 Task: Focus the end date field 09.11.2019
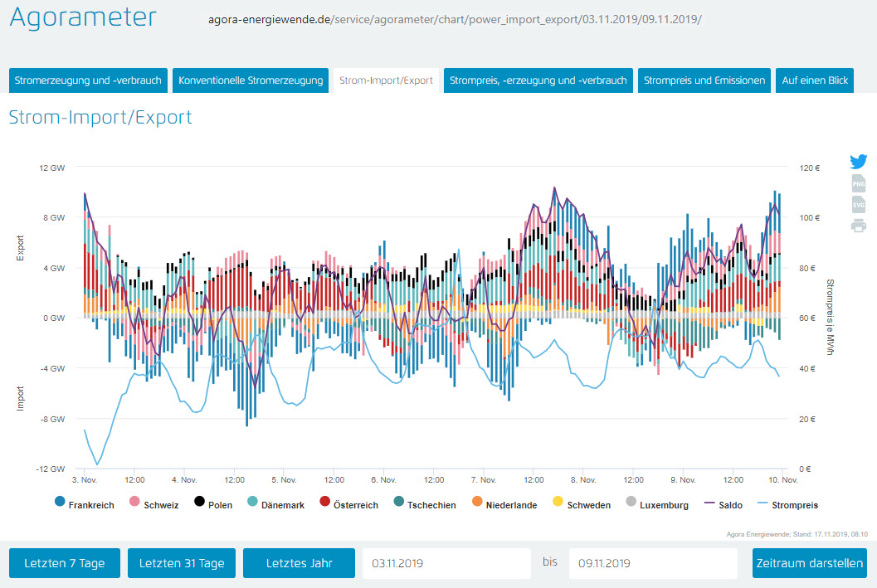tap(652, 563)
